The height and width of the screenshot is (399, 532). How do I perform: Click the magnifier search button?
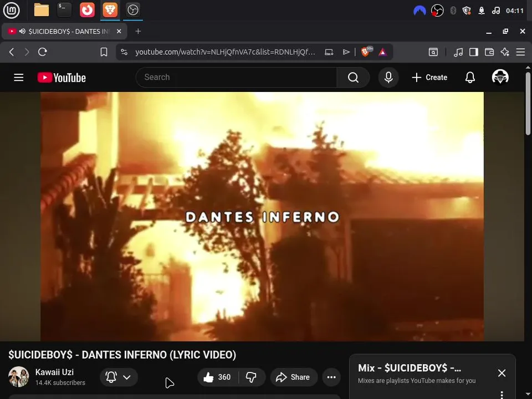click(353, 78)
